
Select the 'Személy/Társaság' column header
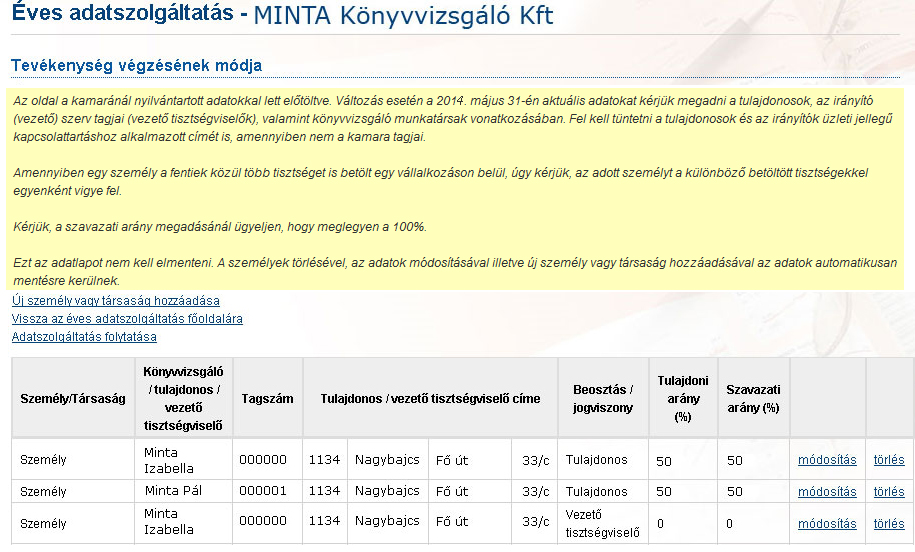(73, 399)
